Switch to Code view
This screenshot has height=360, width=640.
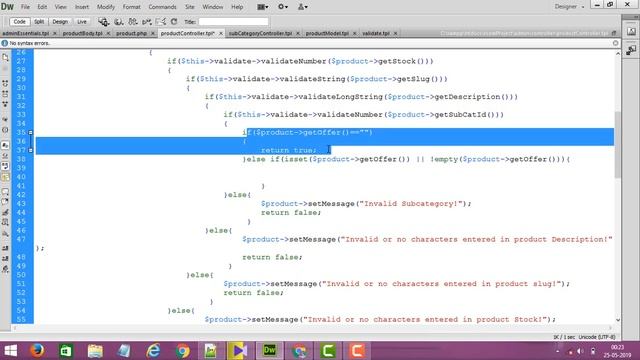point(19,22)
